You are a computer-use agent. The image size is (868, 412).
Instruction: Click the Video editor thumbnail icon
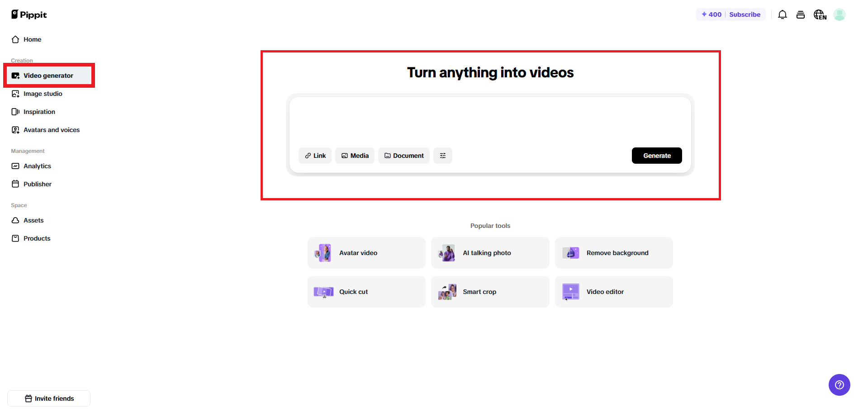coord(571,292)
